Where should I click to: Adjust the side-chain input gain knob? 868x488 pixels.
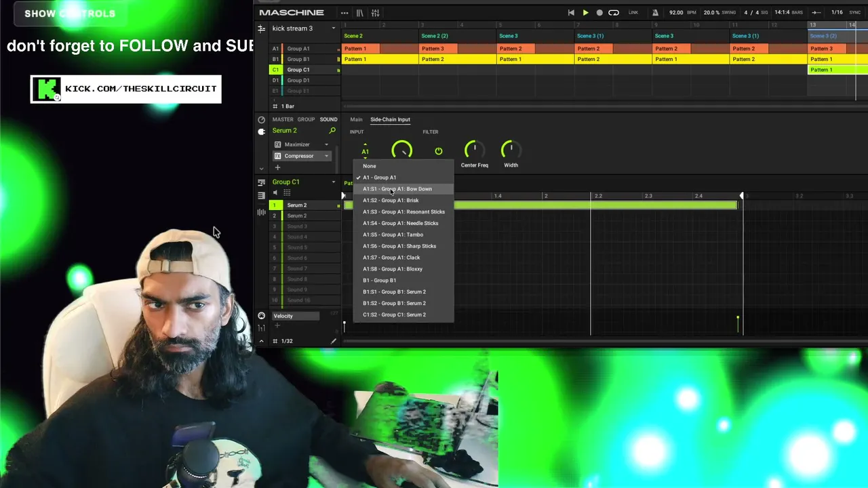(x=402, y=150)
